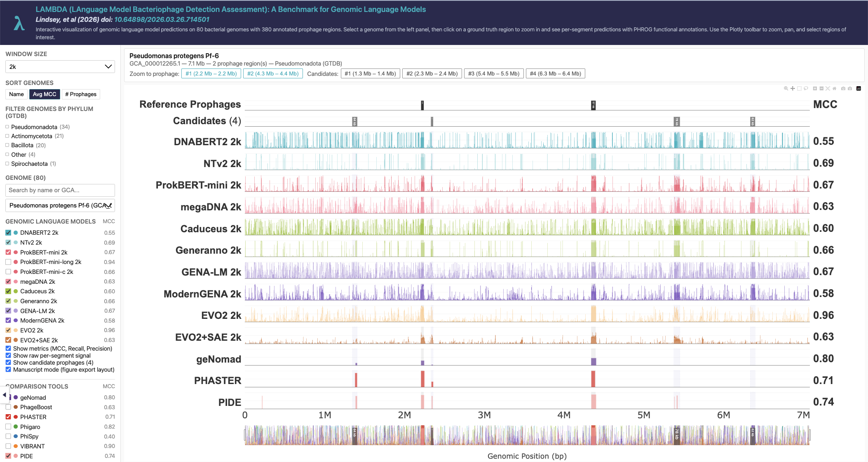Jump to candidate #1 (1.3 Mb – 1.4 Mb)

click(370, 74)
